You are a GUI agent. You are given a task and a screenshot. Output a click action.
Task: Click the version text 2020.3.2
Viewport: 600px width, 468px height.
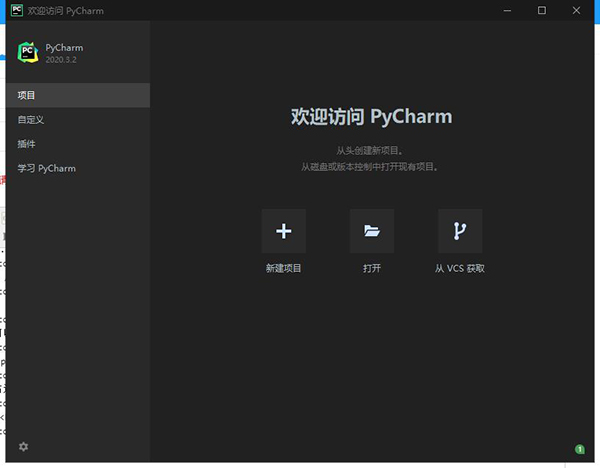61,60
